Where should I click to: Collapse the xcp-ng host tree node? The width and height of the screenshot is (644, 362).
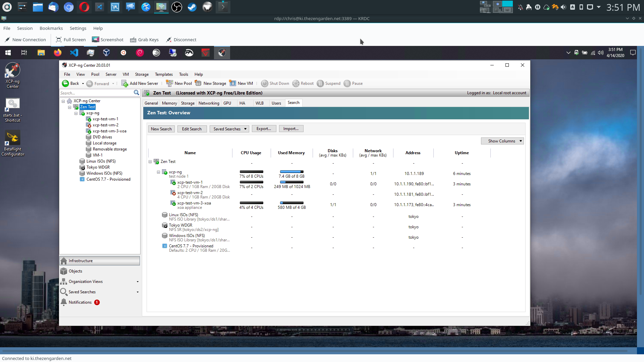pos(76,113)
